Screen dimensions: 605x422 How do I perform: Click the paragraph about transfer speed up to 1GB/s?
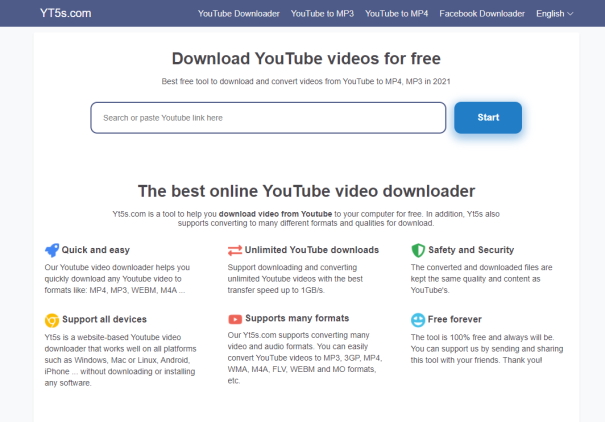(x=295, y=279)
